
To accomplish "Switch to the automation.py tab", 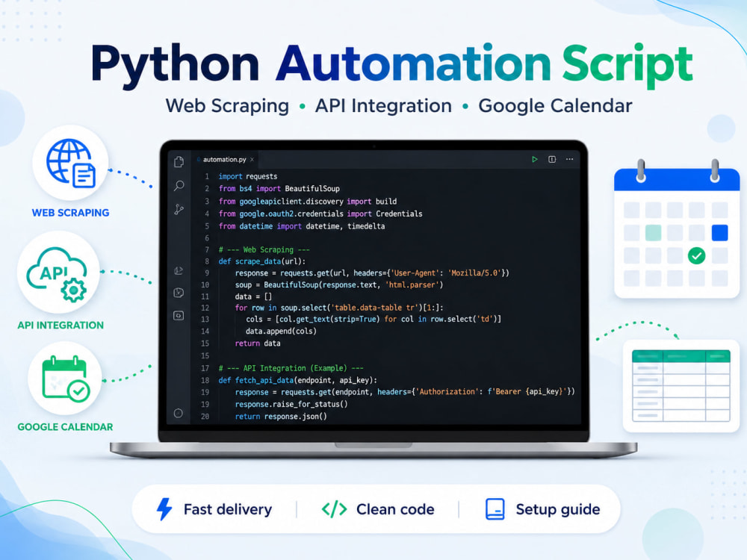I will (224, 160).
